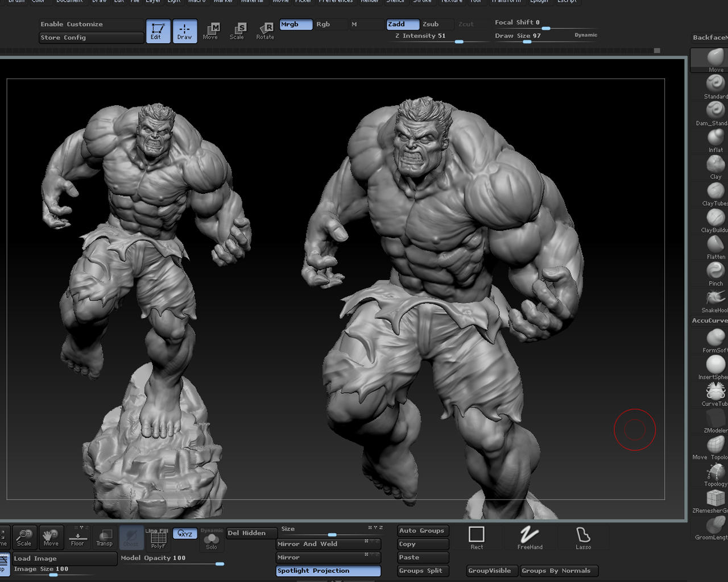Pick the CurveTube brush

(x=715, y=394)
